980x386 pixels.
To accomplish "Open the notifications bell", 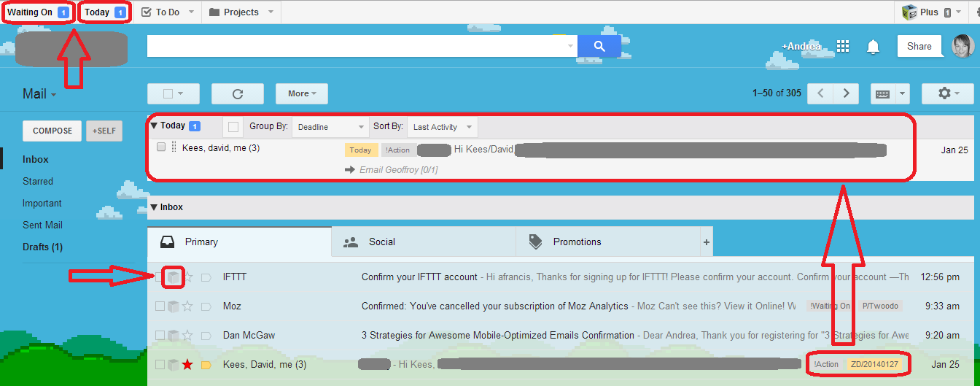I will tap(873, 47).
